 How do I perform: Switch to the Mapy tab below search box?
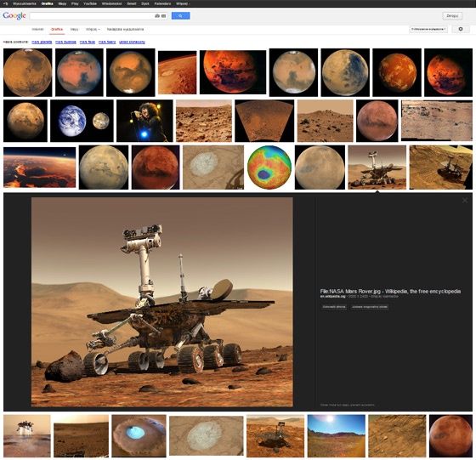tap(75, 30)
